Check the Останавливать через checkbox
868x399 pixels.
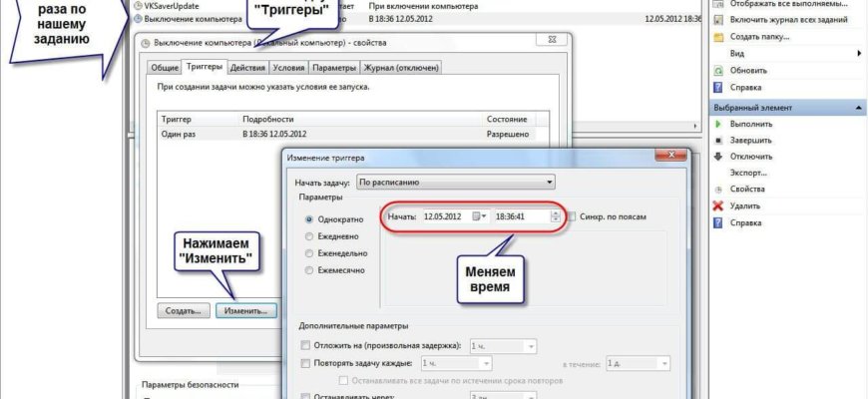(x=305, y=396)
